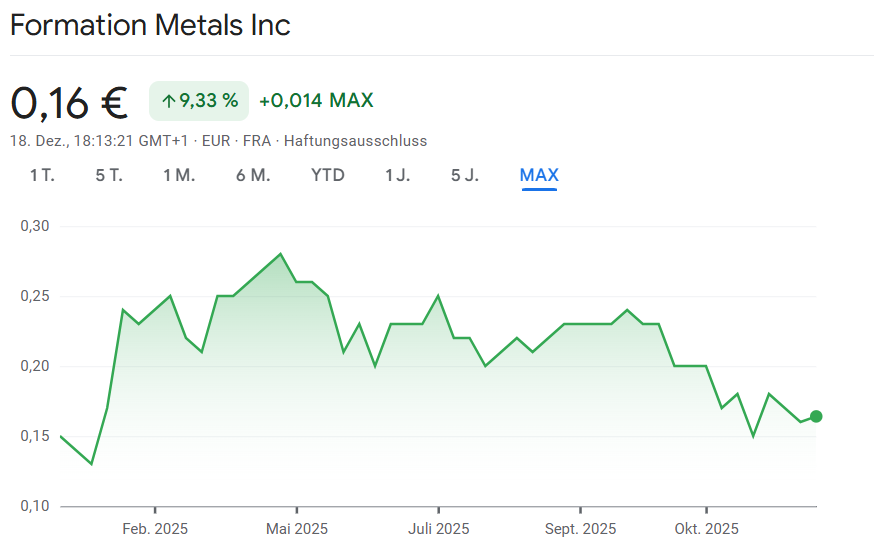Open the 6M. chart range
The image size is (874, 549).
253,176
